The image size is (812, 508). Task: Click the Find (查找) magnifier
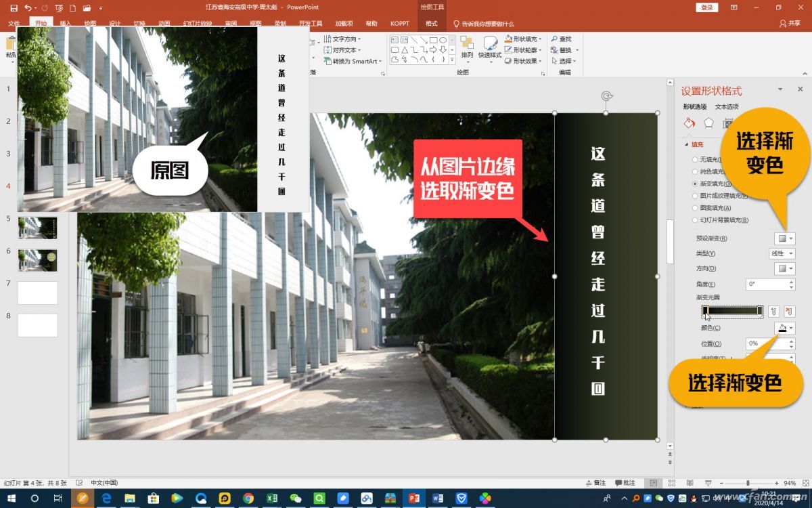click(x=561, y=39)
